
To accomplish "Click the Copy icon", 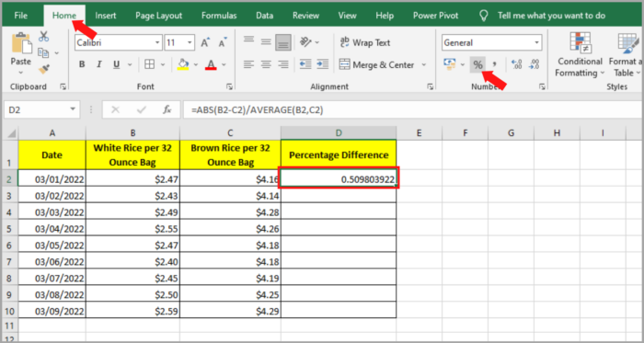I will [x=43, y=53].
